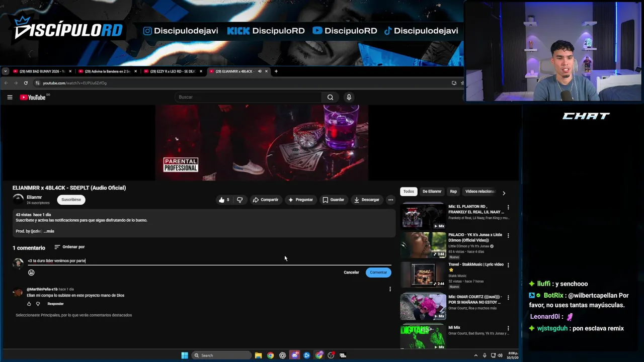Like MarthinPeña's comment
Image resolution: width=644 pixels, height=362 pixels.
click(x=29, y=304)
